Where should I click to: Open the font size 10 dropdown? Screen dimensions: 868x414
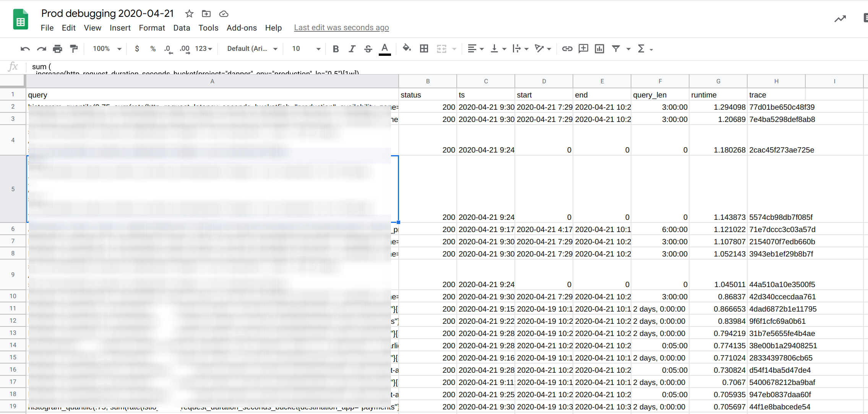click(306, 49)
